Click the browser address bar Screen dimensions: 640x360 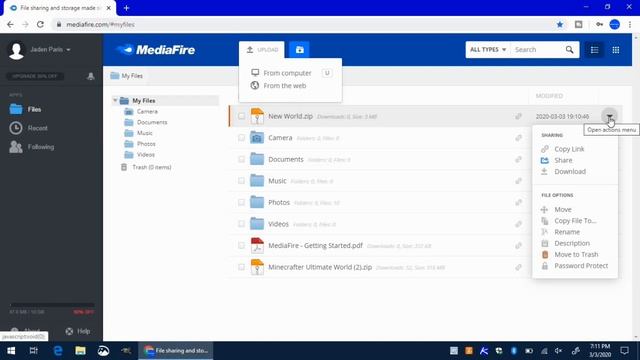302,24
